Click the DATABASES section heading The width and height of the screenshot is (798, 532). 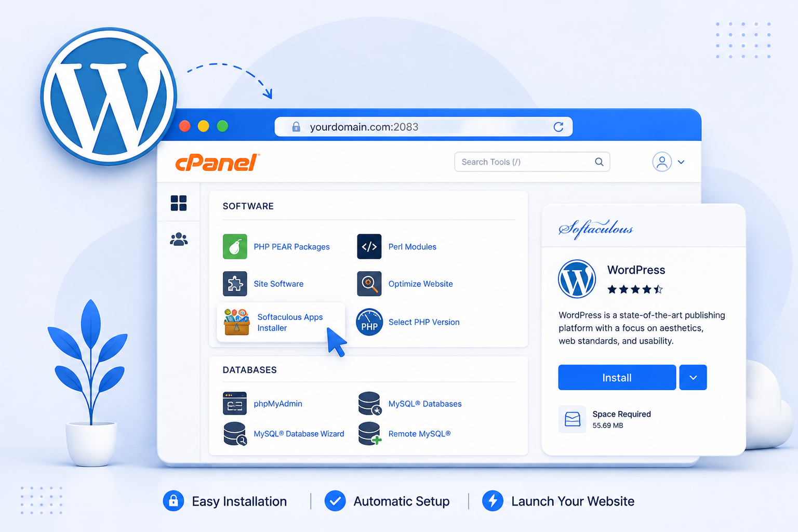(x=250, y=370)
